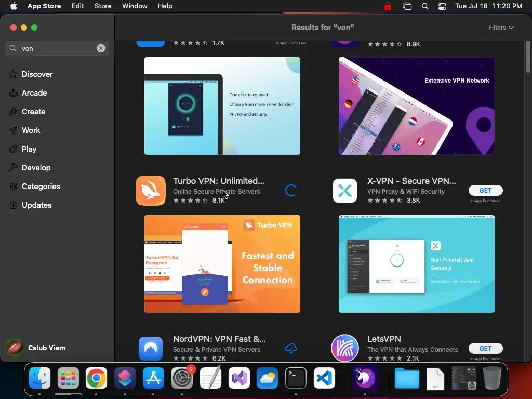
Task: Open Weather from the Dock
Action: (268, 378)
